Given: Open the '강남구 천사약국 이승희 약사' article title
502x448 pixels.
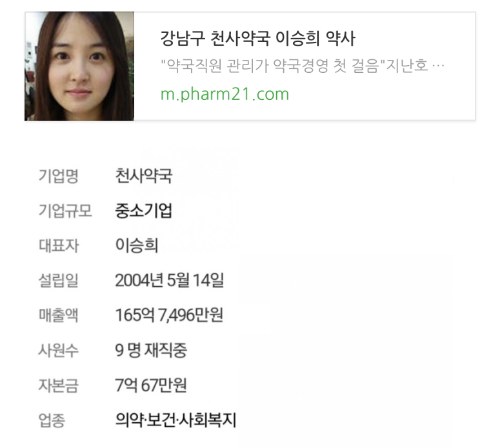Looking at the screenshot, I should click(257, 39).
